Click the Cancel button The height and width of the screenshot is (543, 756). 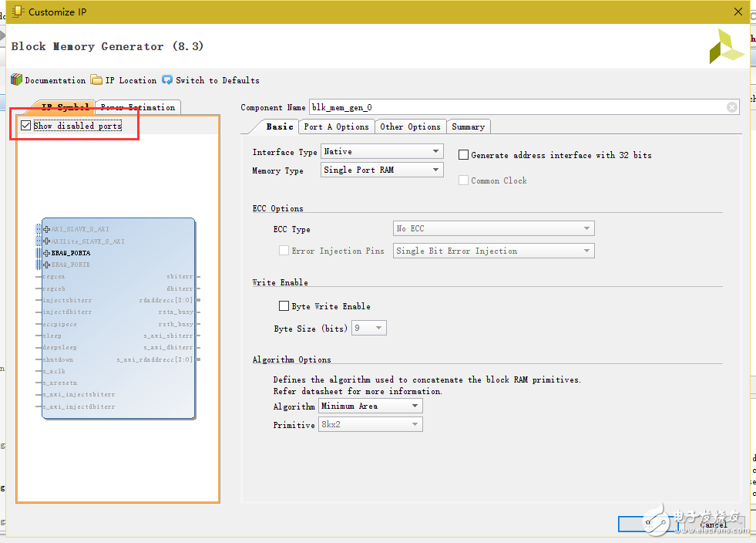pos(713,524)
